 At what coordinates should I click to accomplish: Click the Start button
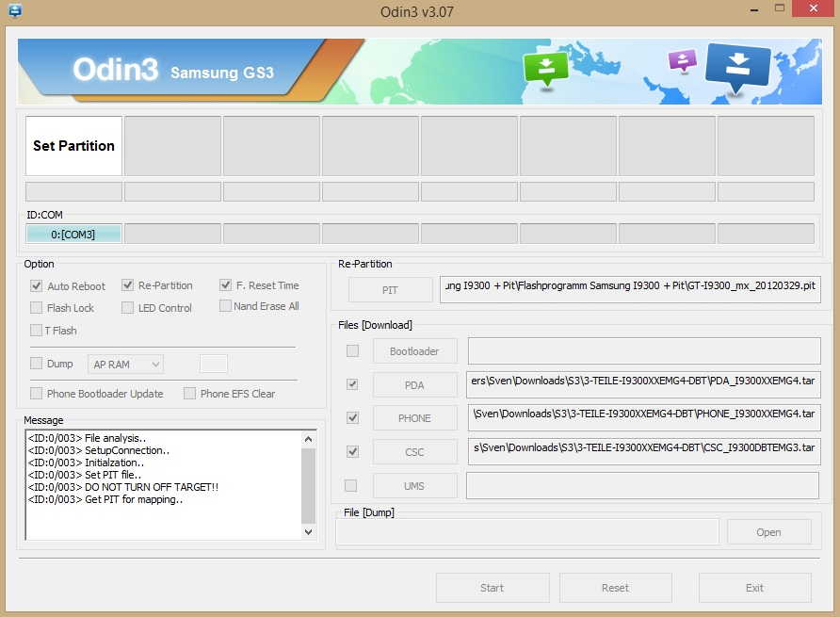pyautogui.click(x=493, y=588)
